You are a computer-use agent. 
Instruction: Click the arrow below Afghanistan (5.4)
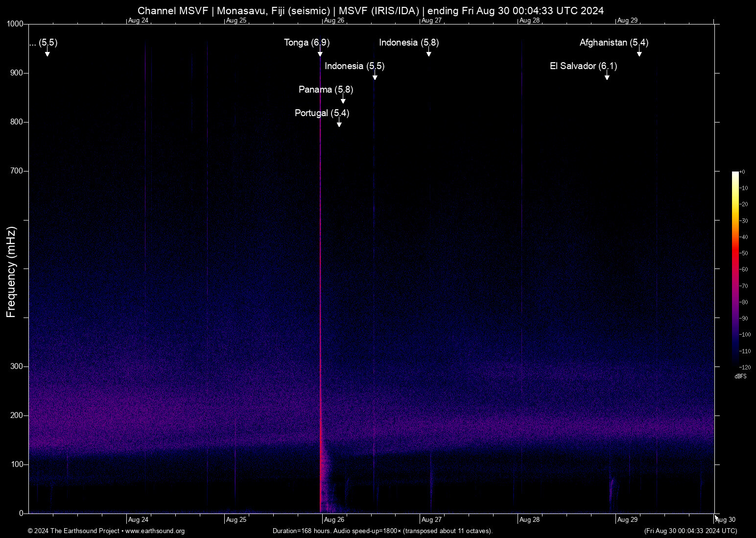639,53
